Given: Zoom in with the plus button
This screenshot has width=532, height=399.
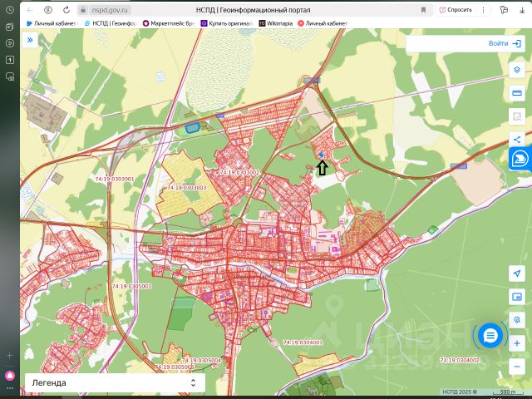Looking at the screenshot, I should pyautogui.click(x=517, y=343).
